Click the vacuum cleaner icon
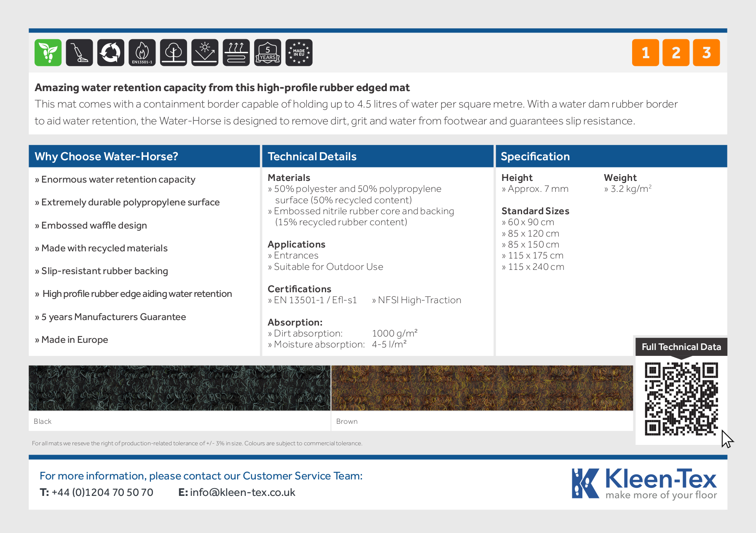The height and width of the screenshot is (533, 756). point(79,53)
